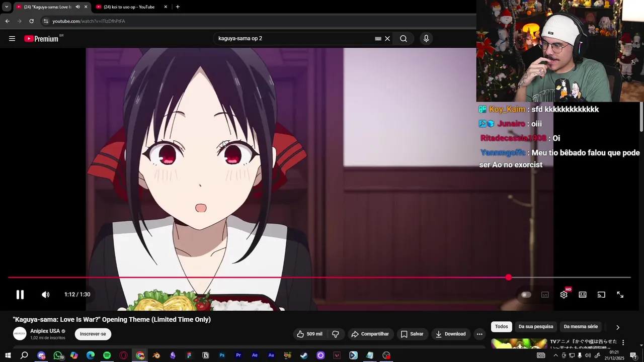The height and width of the screenshot is (362, 644).
Task: Open Spotify from the taskbar
Action: tap(107, 355)
